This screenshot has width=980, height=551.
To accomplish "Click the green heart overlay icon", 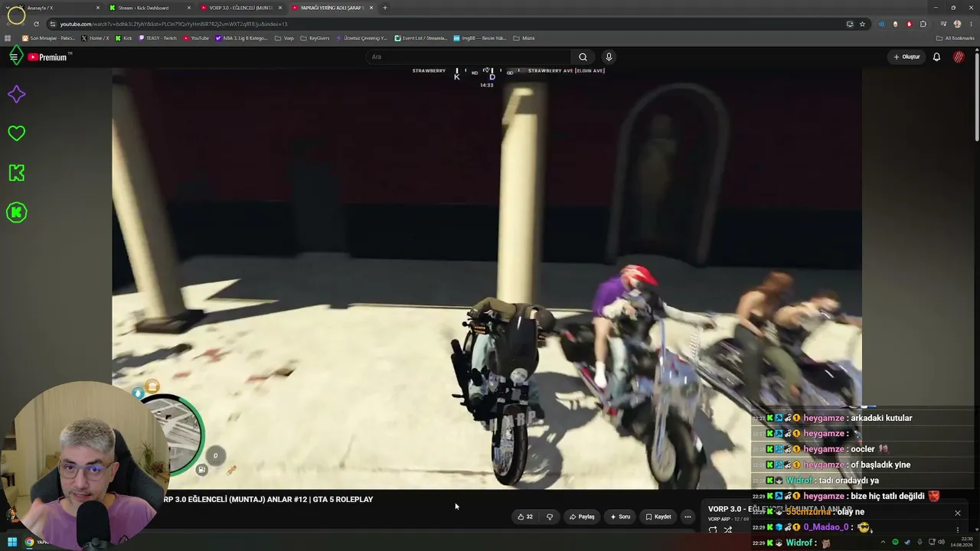I will pyautogui.click(x=16, y=133).
